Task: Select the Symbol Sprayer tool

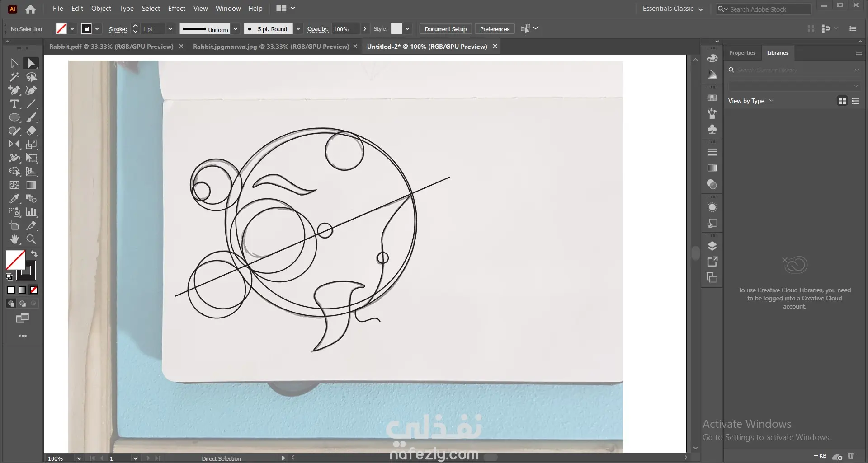Action: (x=14, y=212)
